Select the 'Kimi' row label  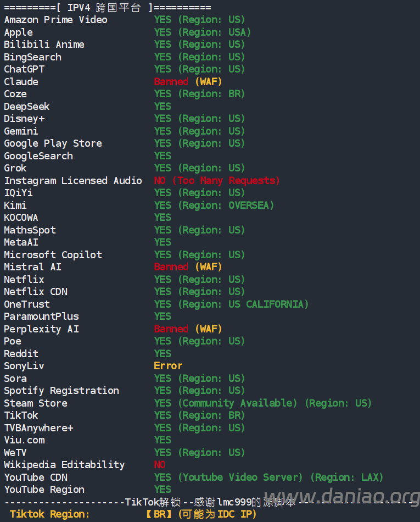[x=15, y=206]
